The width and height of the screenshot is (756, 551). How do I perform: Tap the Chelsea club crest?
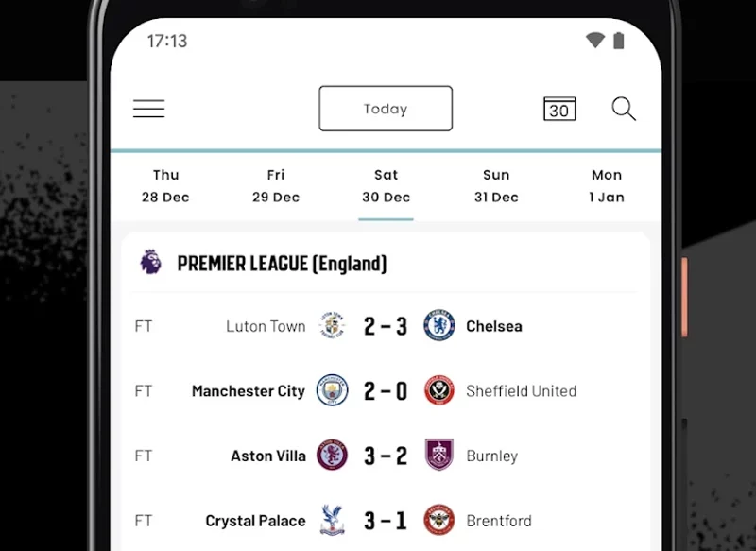pyautogui.click(x=439, y=326)
